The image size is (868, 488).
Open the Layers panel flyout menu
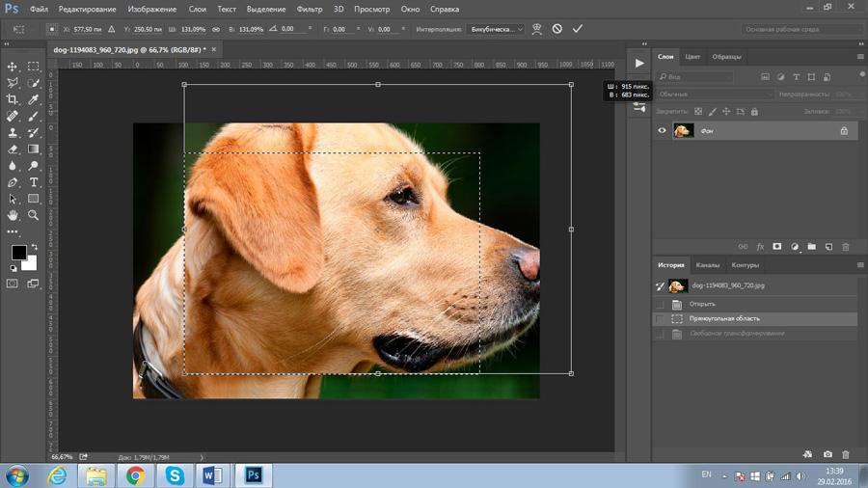[x=860, y=57]
